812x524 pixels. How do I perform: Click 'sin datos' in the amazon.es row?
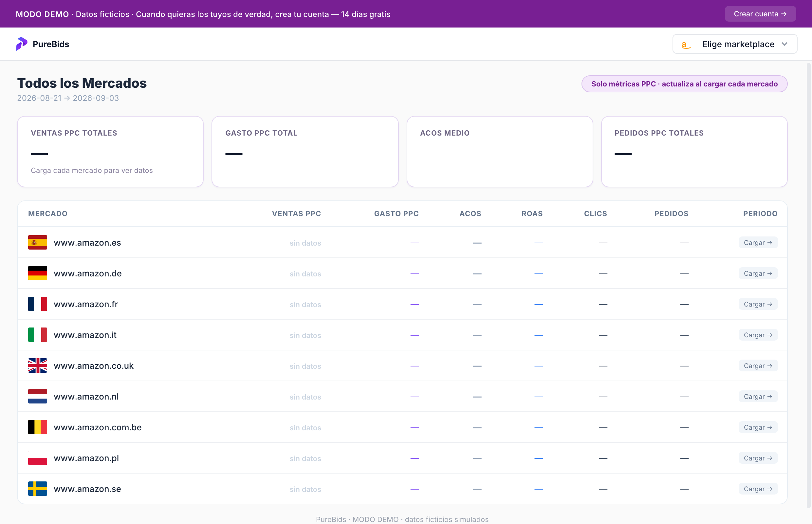[x=305, y=243]
